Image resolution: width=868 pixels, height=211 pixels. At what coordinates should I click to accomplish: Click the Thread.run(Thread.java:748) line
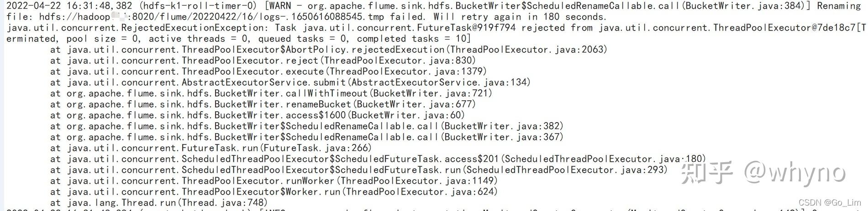coord(159,203)
